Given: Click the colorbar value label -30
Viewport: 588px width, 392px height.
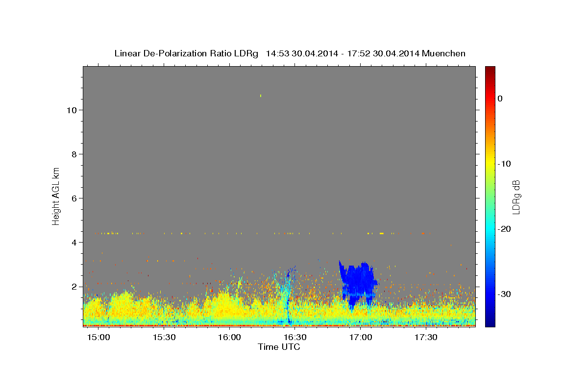Looking at the screenshot, I should tap(505, 294).
